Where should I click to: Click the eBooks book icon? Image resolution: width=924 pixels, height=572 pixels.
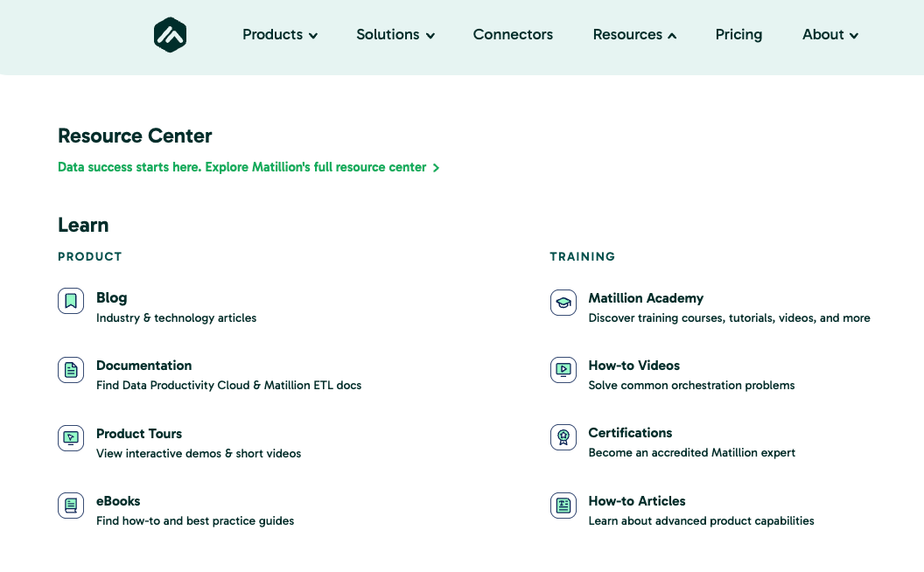click(x=71, y=506)
